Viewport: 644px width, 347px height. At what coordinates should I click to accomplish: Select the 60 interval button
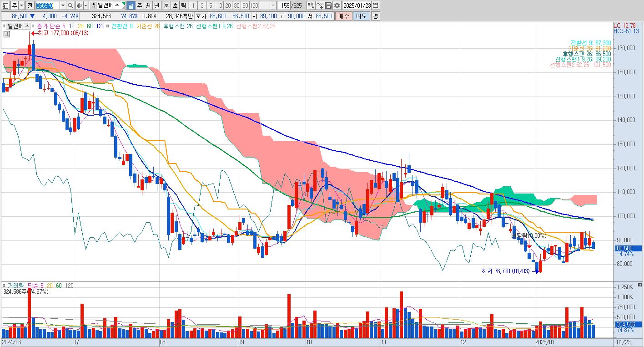[245, 5]
